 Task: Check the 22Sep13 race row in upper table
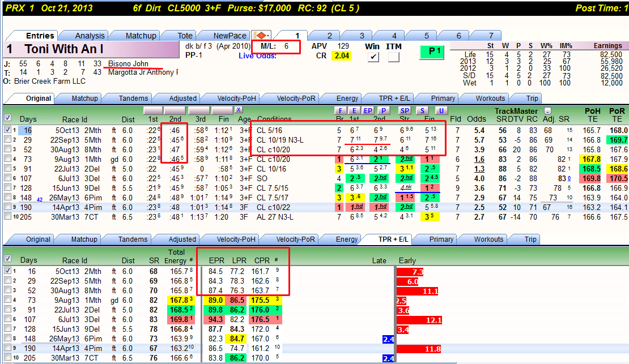(7, 139)
